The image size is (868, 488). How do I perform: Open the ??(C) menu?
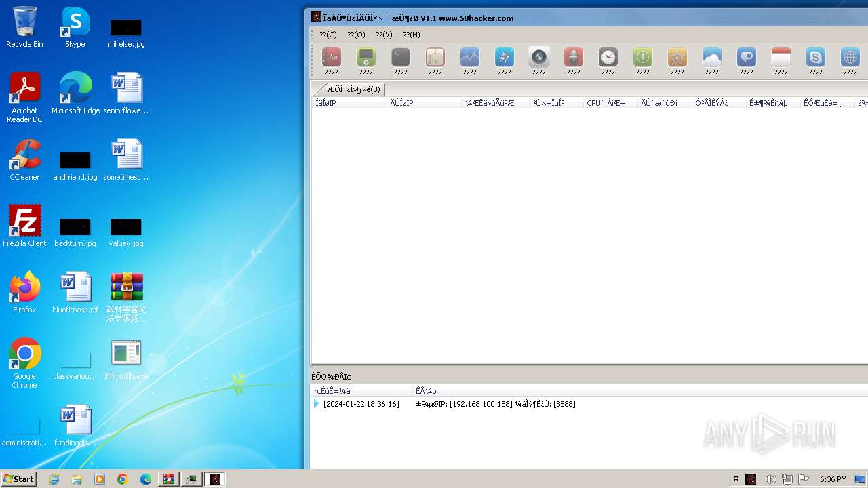328,35
